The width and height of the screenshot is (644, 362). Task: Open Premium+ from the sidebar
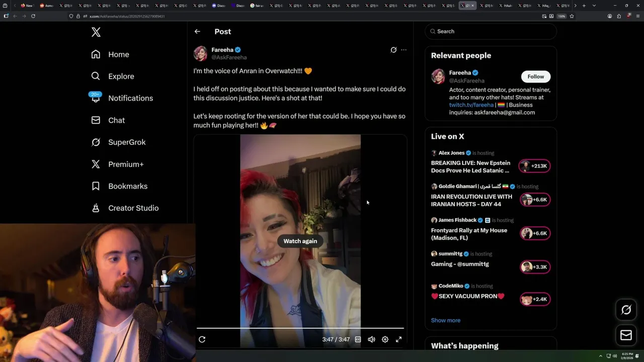(118, 164)
